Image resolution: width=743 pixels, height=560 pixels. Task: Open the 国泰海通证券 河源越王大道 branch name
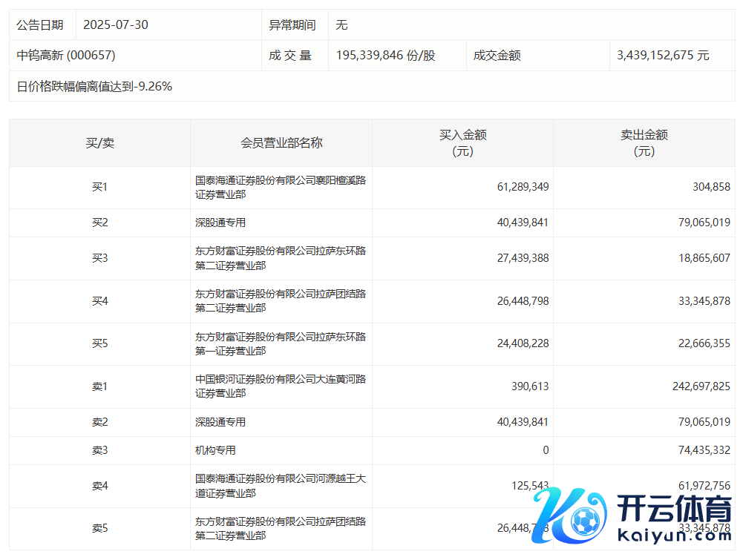(x=281, y=486)
